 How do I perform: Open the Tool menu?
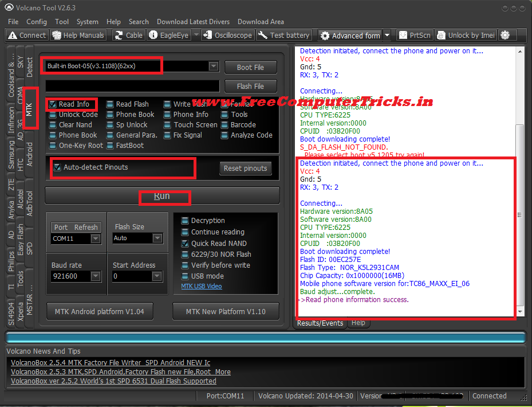tap(62, 22)
